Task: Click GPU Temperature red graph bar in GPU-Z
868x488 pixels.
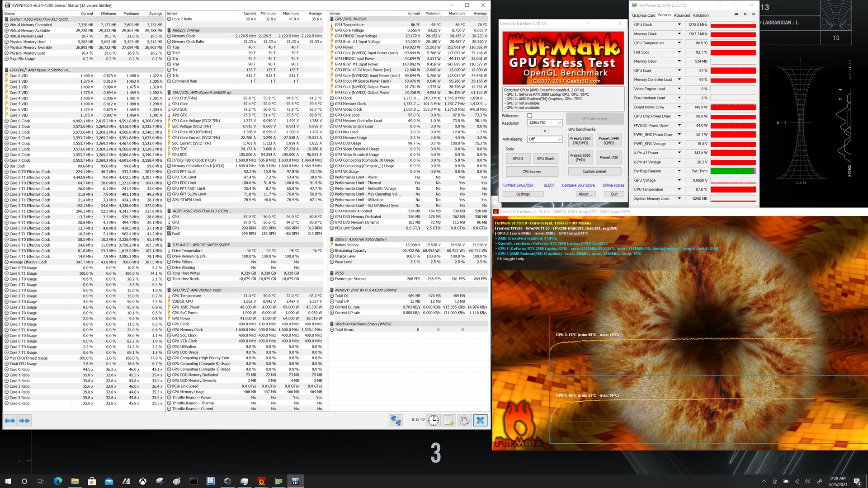Action: pos(733,43)
